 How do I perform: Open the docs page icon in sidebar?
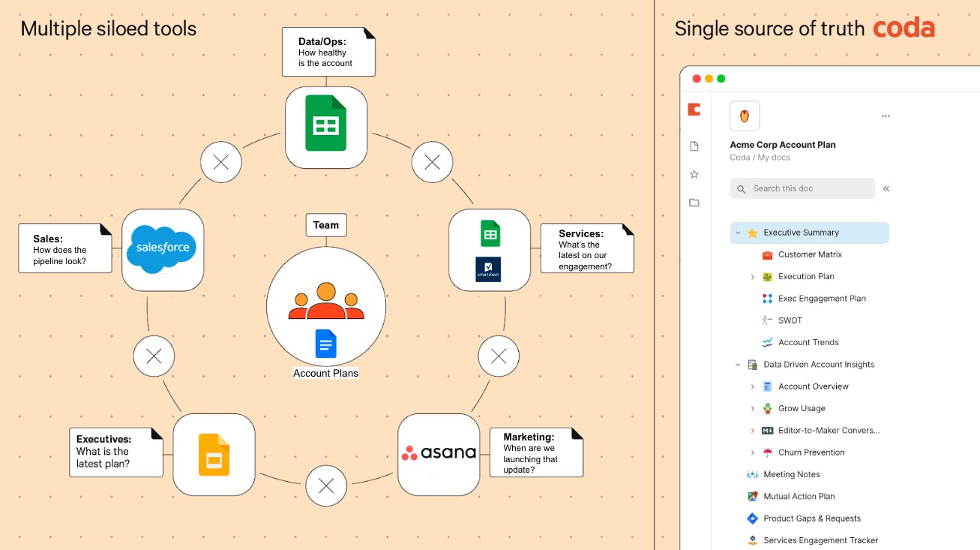click(694, 146)
